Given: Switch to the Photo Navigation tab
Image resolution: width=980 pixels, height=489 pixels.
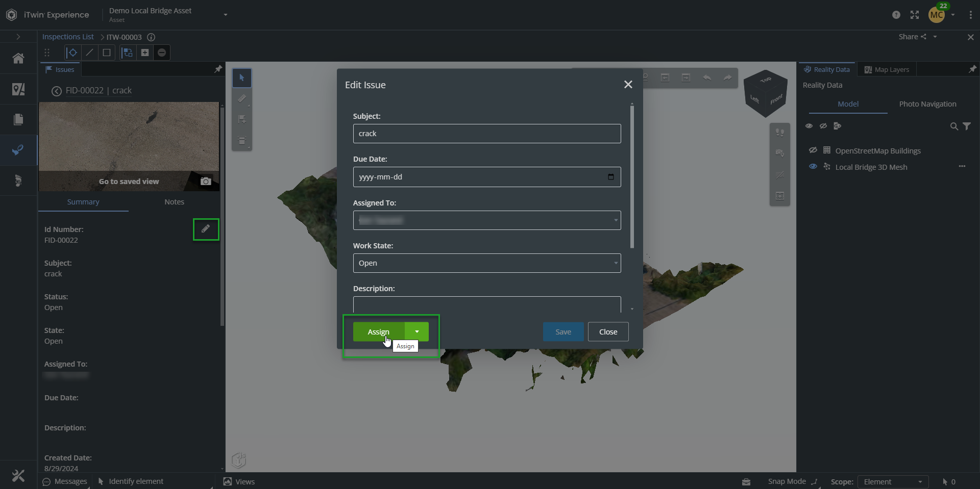Looking at the screenshot, I should [x=927, y=104].
